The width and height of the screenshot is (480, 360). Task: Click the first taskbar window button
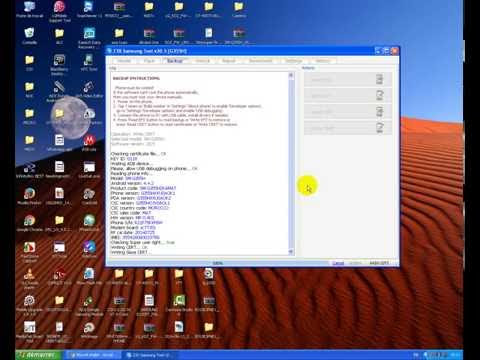tap(95, 355)
